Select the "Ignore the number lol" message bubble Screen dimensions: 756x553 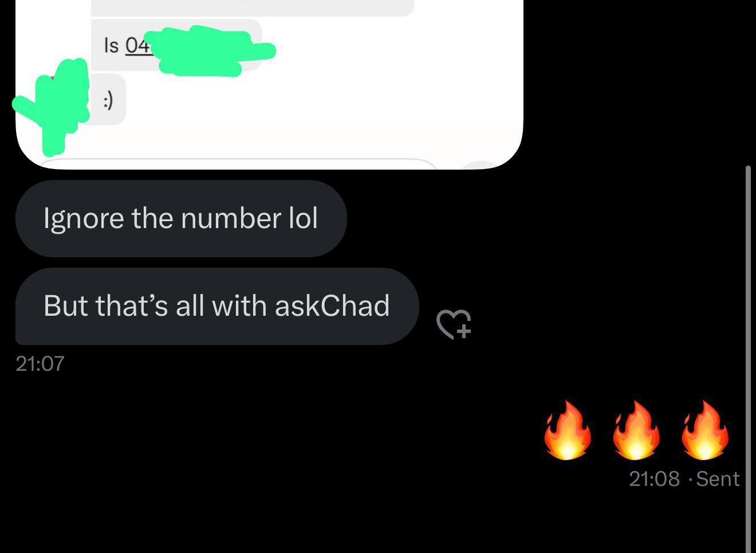coord(181,218)
